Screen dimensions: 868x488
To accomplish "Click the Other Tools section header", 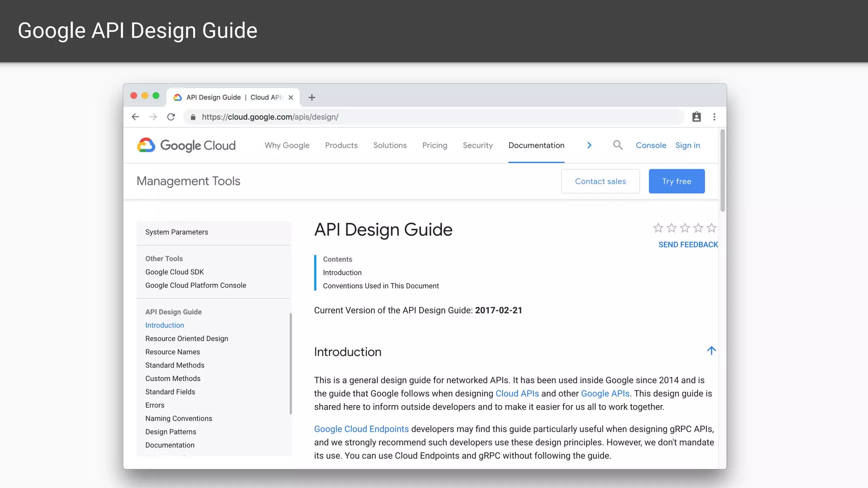I will [164, 259].
